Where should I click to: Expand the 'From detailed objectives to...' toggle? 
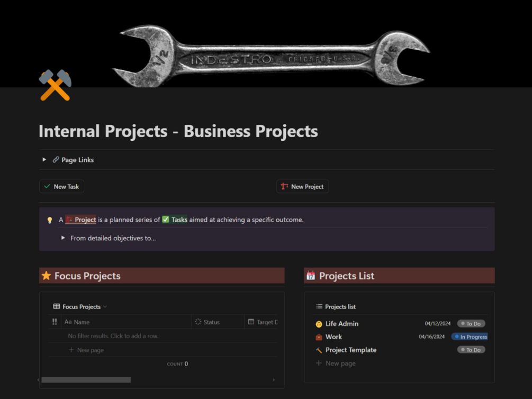click(x=64, y=238)
